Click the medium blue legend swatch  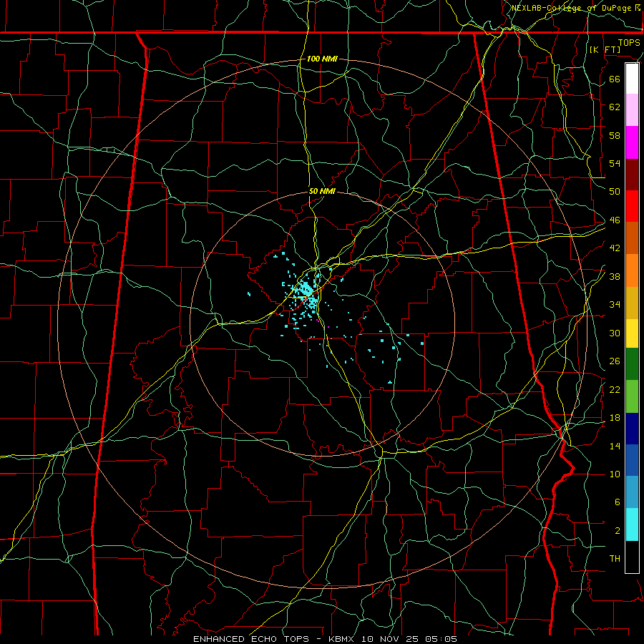tap(632, 460)
